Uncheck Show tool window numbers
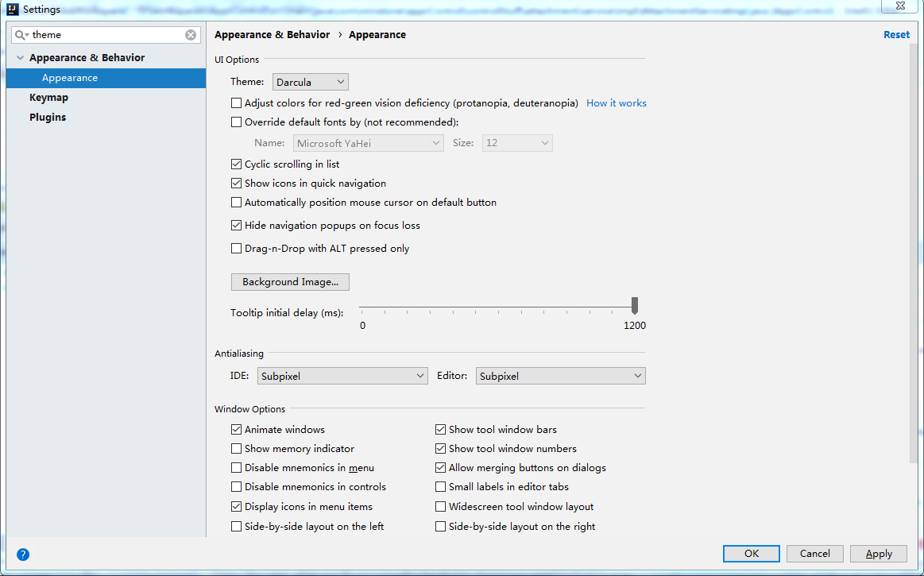This screenshot has height=576, width=924. pyautogui.click(x=440, y=449)
